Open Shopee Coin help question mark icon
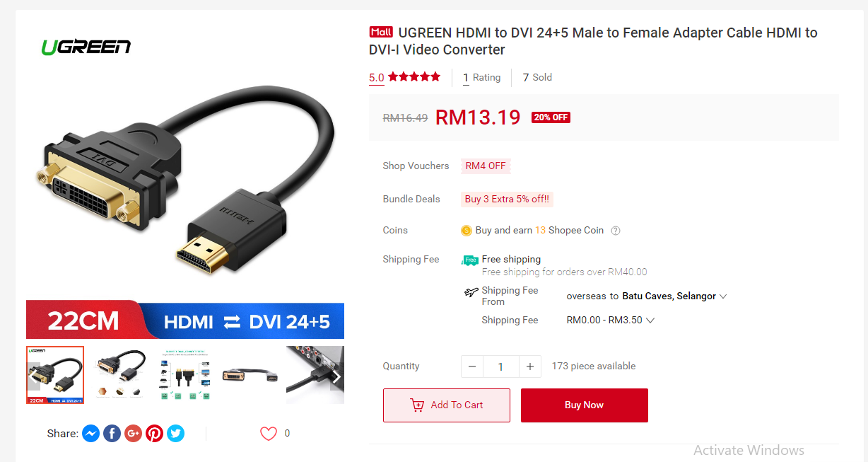 [616, 231]
